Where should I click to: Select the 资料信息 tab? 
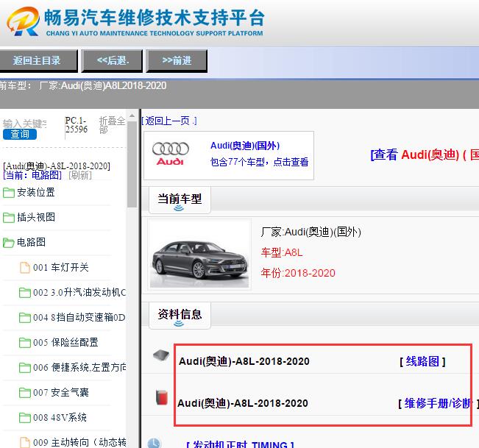(x=180, y=316)
